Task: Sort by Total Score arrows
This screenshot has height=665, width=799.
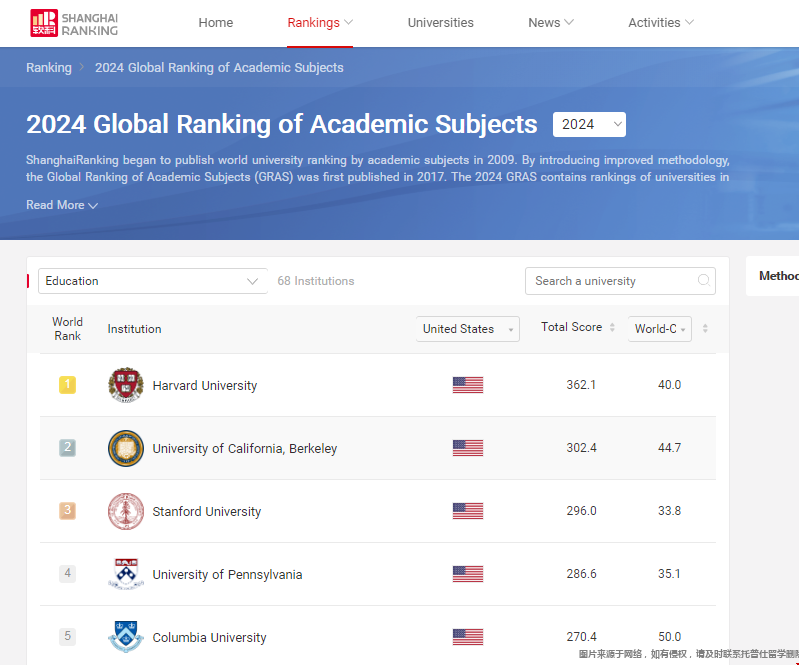Action: point(612,328)
